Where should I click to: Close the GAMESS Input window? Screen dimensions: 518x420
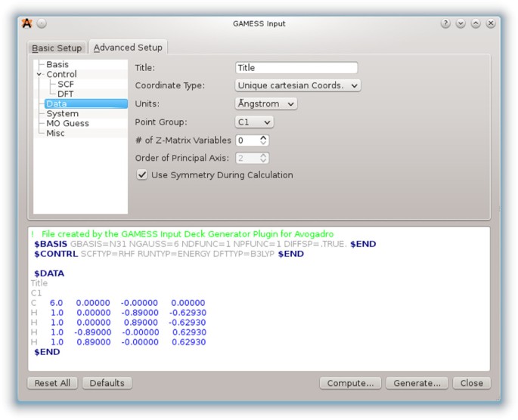(x=491, y=23)
